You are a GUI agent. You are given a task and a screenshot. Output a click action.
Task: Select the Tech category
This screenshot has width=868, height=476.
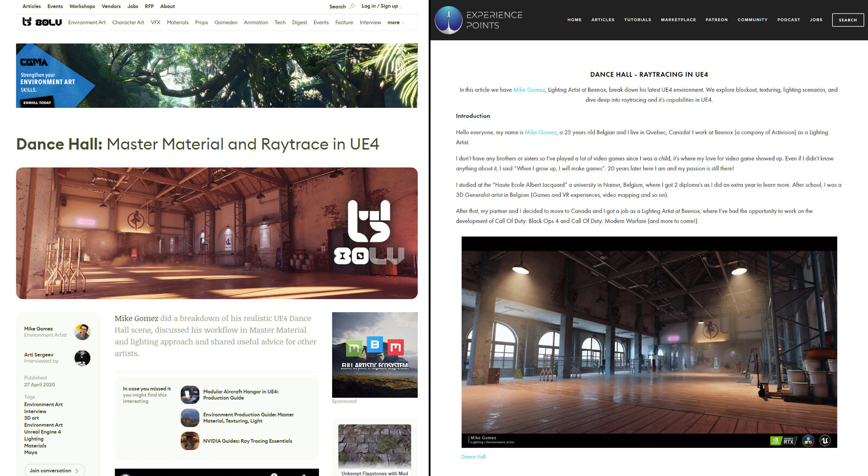click(280, 23)
